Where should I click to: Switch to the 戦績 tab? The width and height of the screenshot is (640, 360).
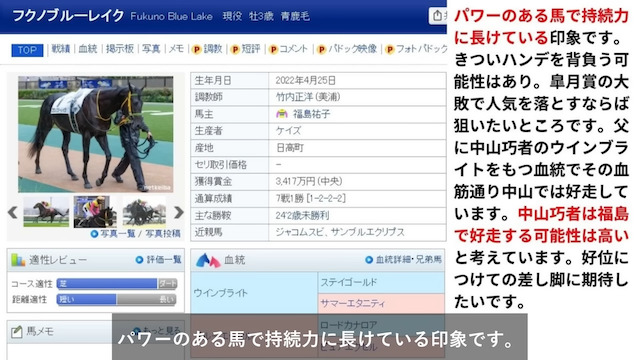pos(61,49)
